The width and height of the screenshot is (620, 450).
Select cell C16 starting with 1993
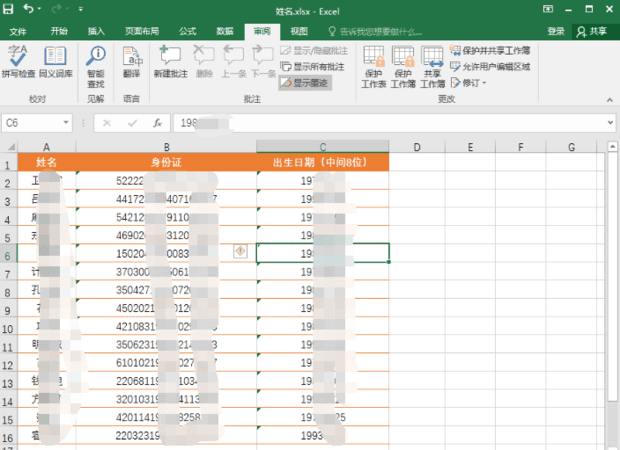[x=323, y=435]
